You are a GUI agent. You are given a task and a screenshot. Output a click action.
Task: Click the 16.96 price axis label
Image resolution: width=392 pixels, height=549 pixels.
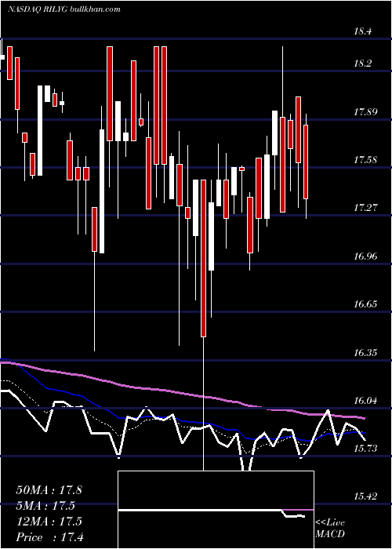[x=365, y=256]
